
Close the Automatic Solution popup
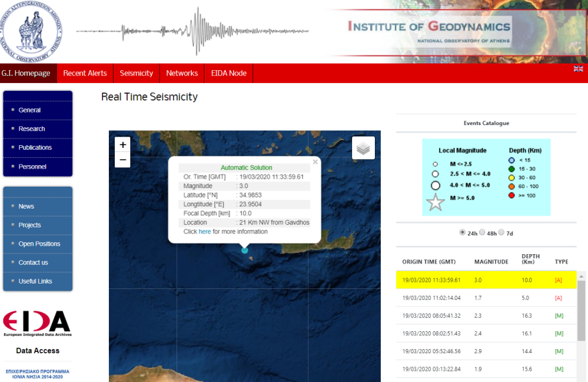[315, 162]
